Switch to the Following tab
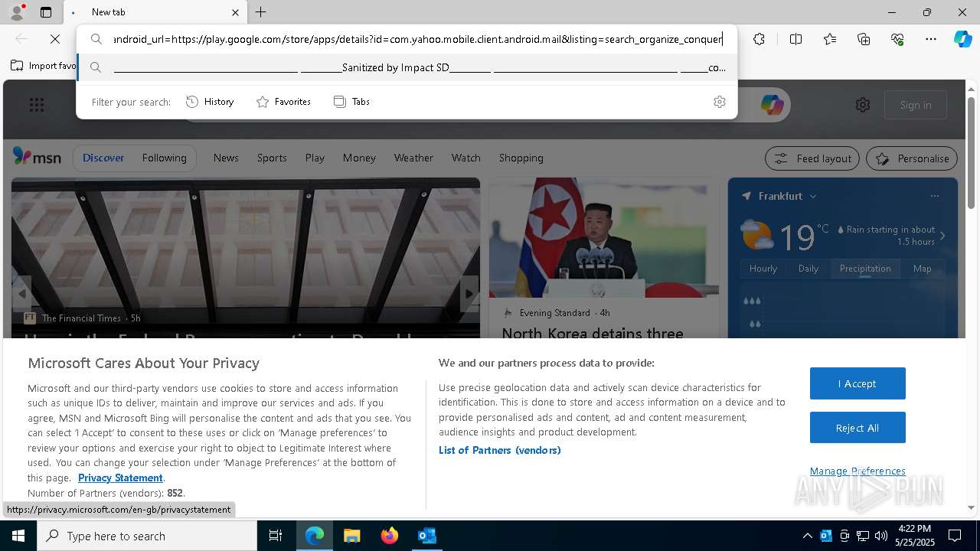This screenshot has height=551, width=980. (164, 158)
